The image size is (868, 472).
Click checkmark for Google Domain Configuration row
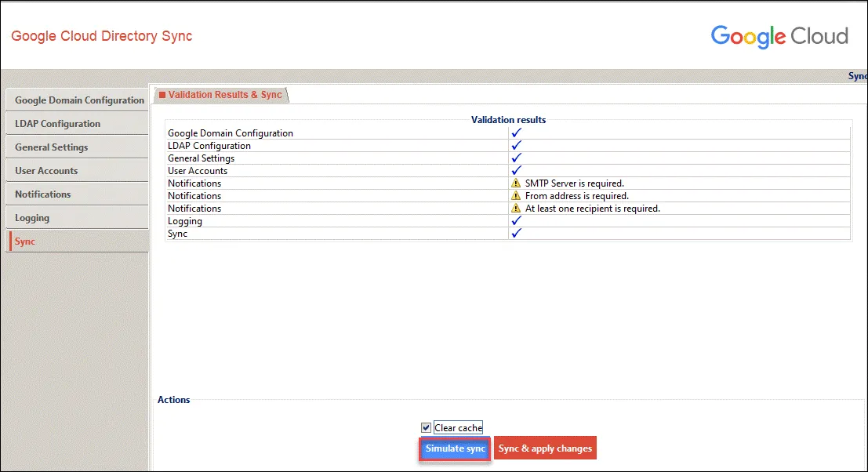tap(517, 133)
